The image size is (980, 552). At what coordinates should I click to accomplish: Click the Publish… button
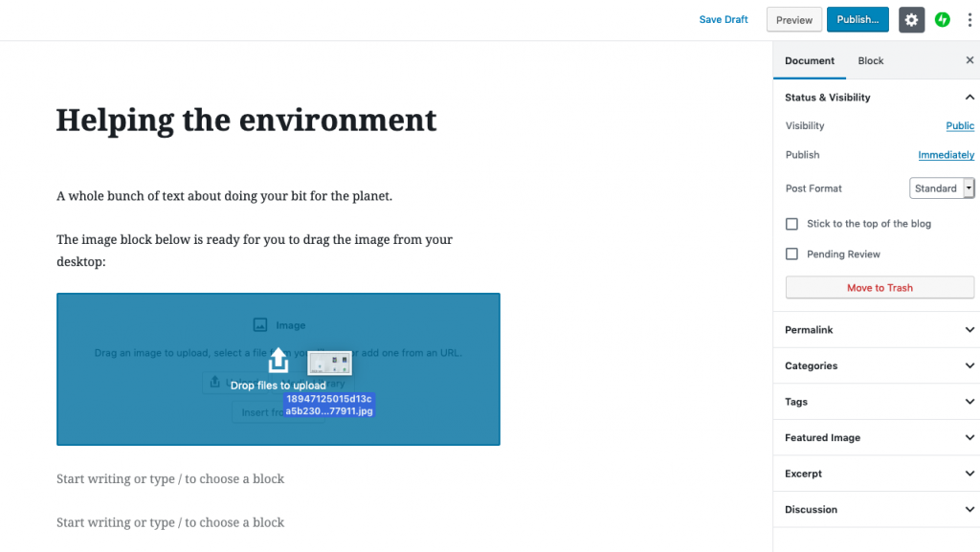click(x=857, y=20)
